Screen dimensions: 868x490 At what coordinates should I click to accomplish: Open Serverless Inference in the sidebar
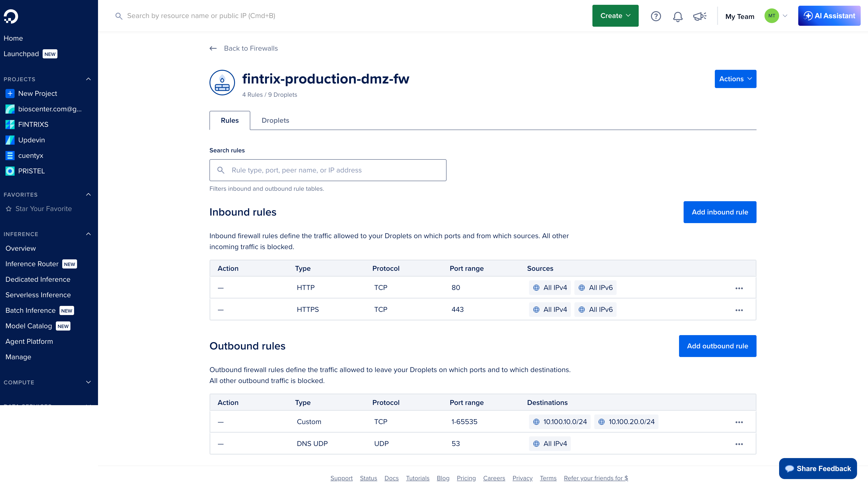tap(38, 295)
